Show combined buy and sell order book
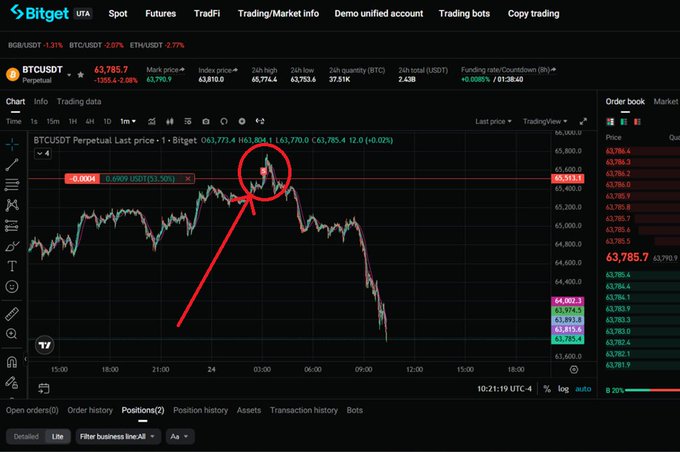This screenshot has height=452, width=680. [x=610, y=122]
